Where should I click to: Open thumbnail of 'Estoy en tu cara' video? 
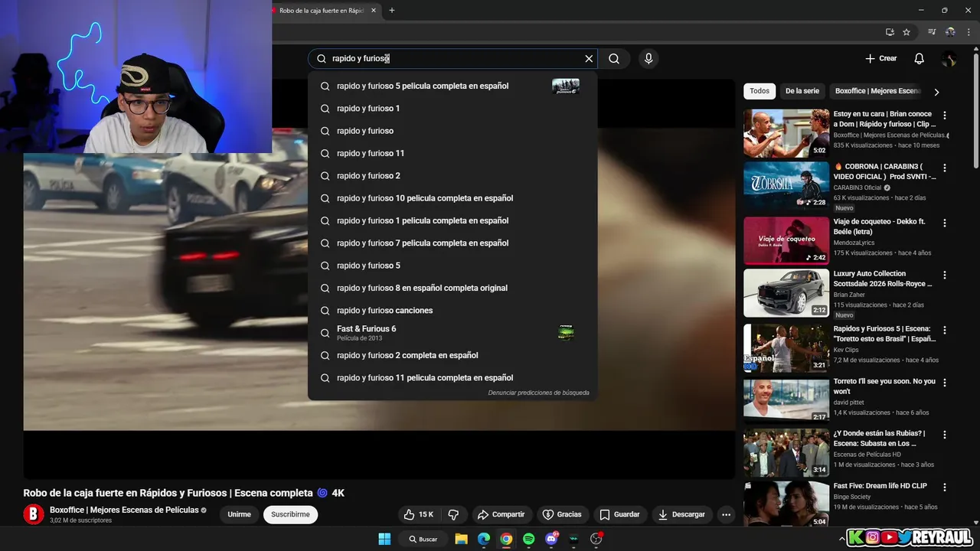(x=786, y=132)
